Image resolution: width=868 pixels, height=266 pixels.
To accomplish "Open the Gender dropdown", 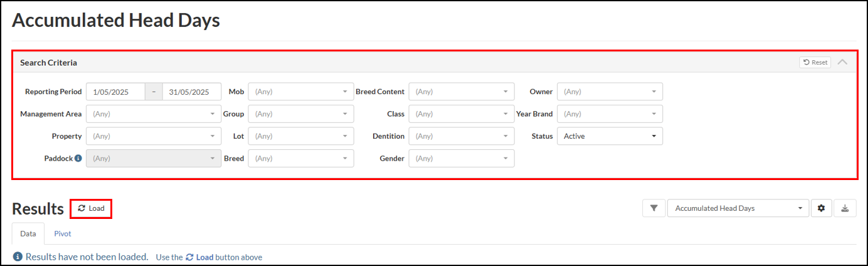I will pos(462,159).
